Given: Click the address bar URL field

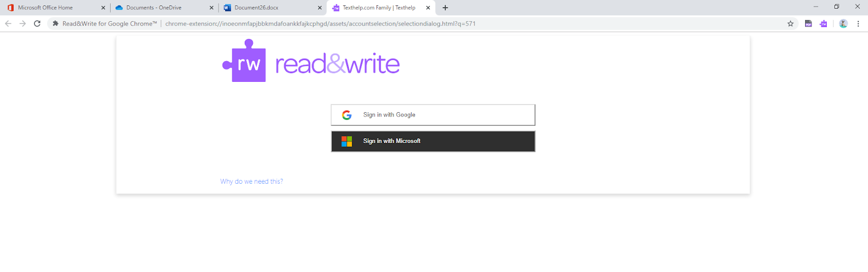Looking at the screenshot, I should 423,23.
